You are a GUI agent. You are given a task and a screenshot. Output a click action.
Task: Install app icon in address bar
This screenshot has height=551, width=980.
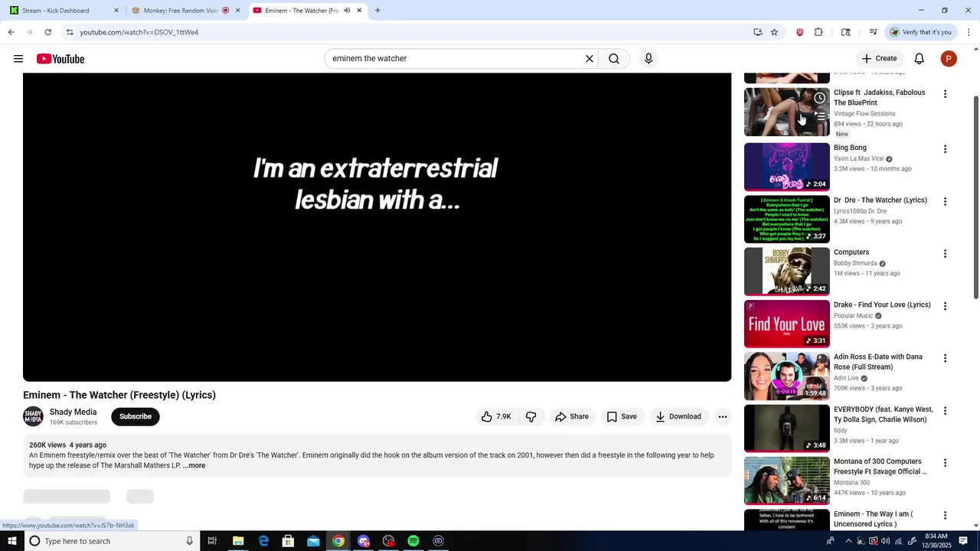click(757, 32)
